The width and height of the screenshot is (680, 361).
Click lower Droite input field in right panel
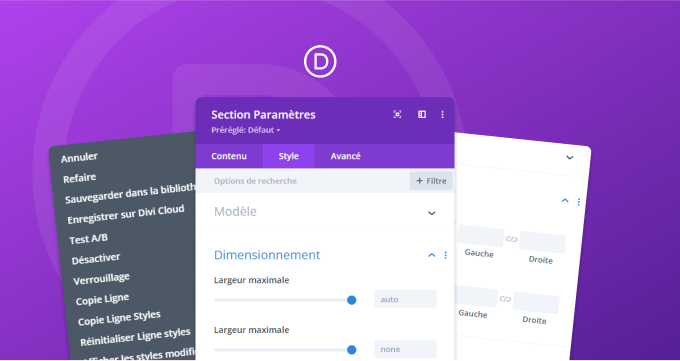pyautogui.click(x=536, y=303)
